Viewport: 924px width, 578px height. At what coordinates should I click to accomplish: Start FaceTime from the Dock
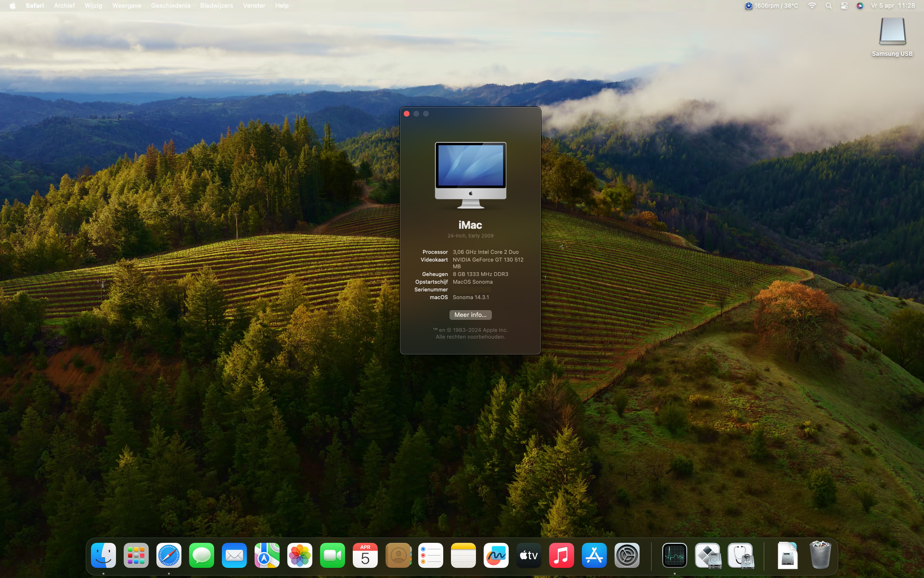(333, 555)
